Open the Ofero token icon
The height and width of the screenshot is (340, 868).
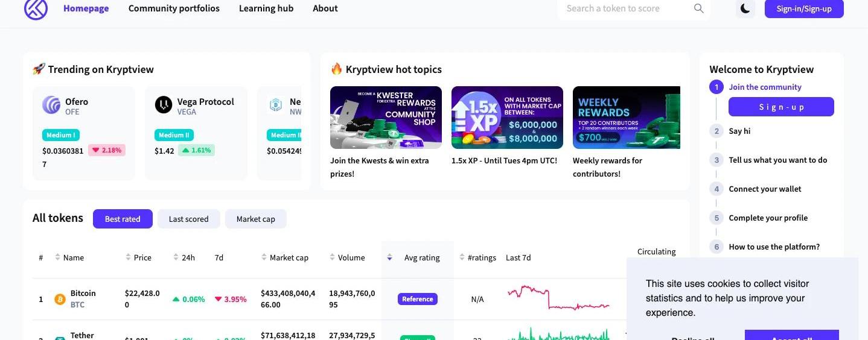coord(51,105)
